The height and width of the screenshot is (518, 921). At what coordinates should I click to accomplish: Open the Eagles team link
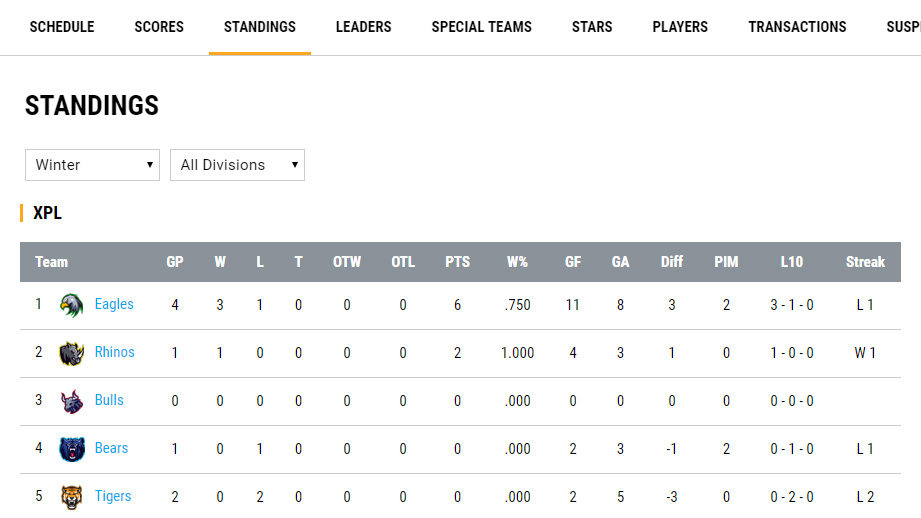[114, 304]
